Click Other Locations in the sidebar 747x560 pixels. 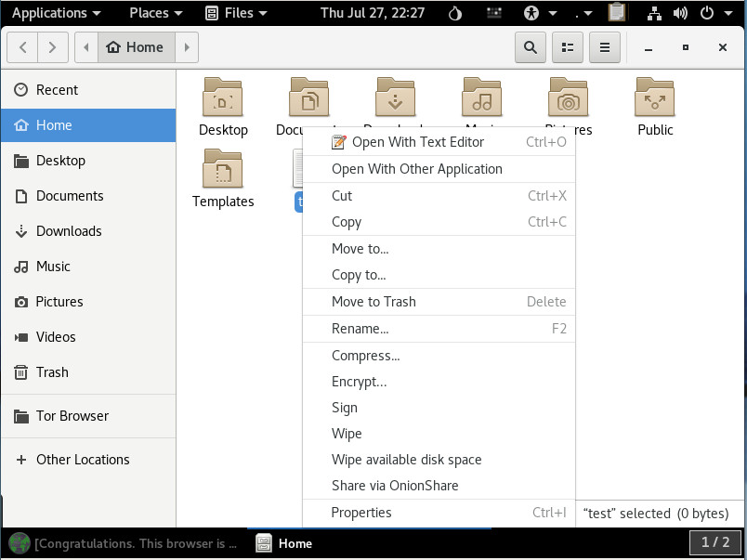[83, 460]
